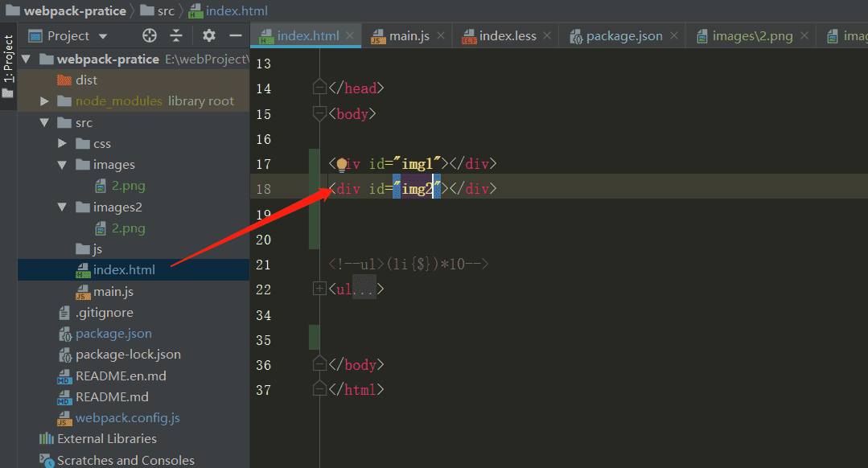The width and height of the screenshot is (868, 468).
Task: Select the dist folder
Action: tap(77, 80)
